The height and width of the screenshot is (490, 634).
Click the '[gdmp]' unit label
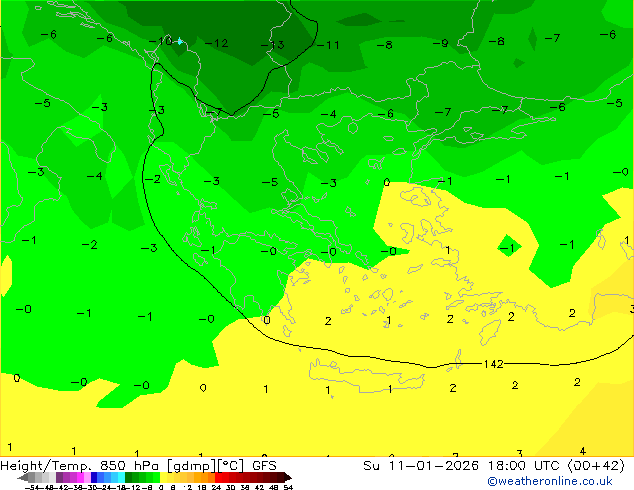[x=192, y=466]
